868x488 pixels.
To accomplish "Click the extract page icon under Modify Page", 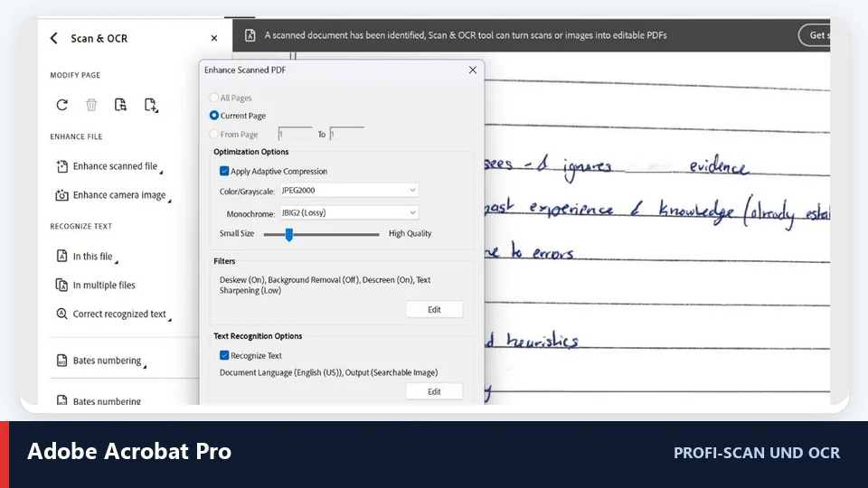I will click(120, 105).
